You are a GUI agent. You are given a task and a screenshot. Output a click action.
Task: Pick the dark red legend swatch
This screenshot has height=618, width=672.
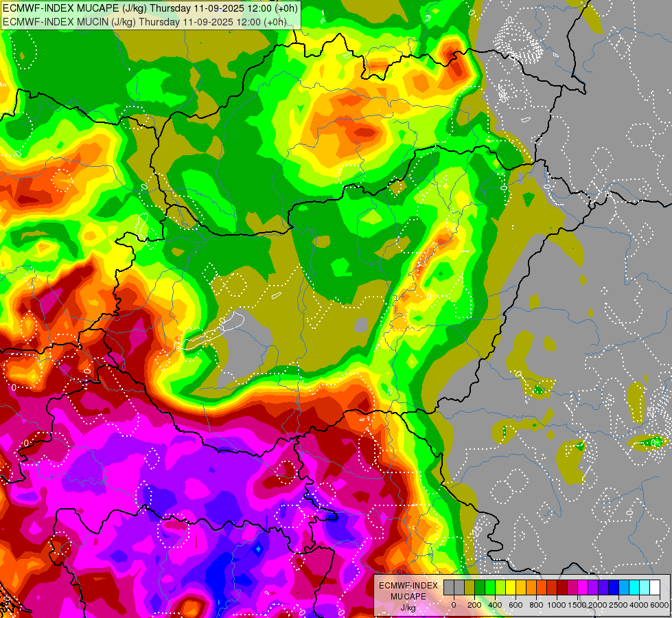tap(562, 587)
